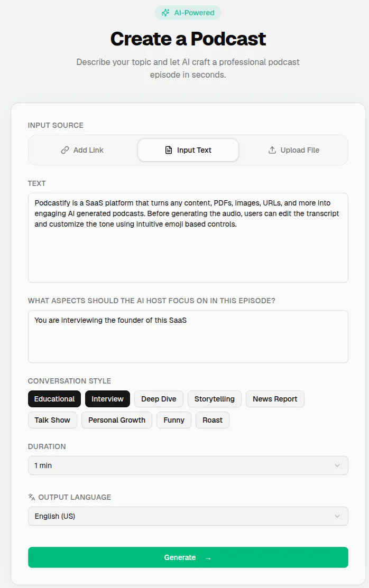Expand the English (US) language dropdown

tap(188, 516)
